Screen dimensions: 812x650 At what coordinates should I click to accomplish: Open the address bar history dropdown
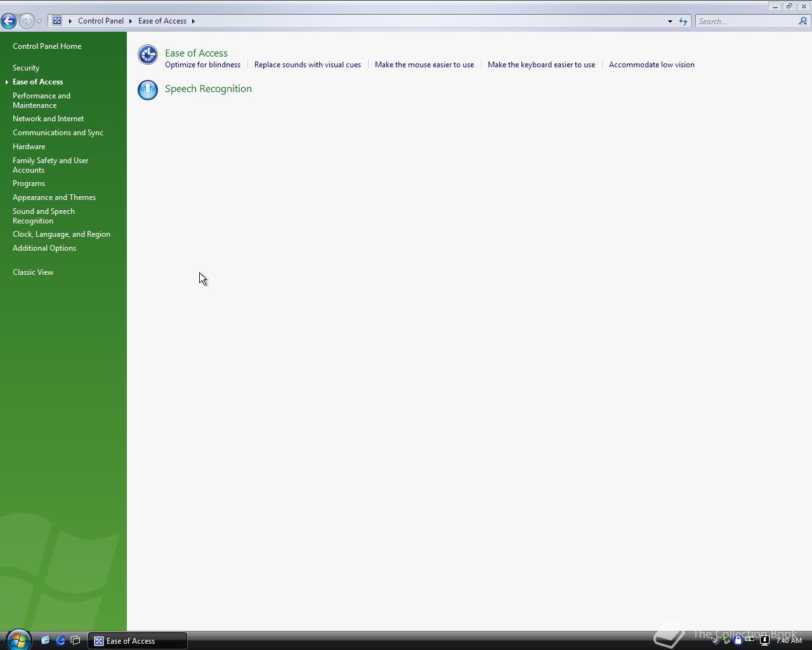(x=670, y=21)
